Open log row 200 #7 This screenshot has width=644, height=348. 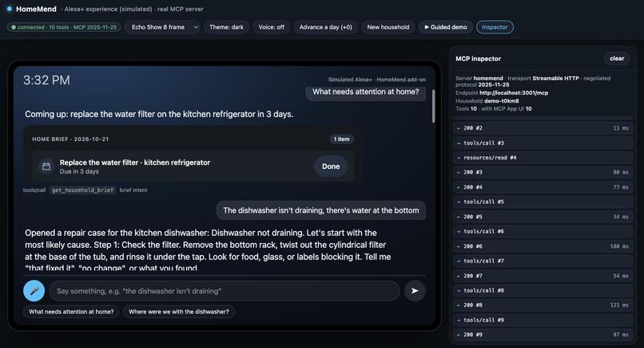[543, 276]
